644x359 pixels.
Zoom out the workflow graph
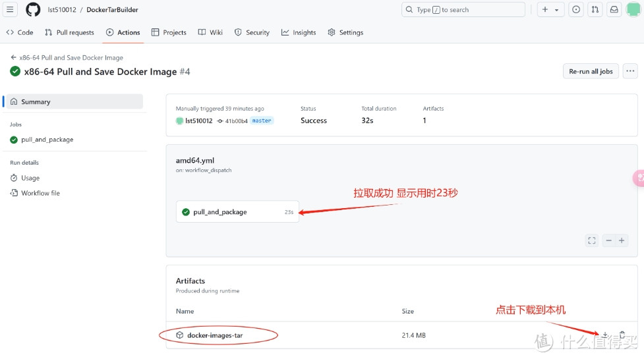click(608, 240)
